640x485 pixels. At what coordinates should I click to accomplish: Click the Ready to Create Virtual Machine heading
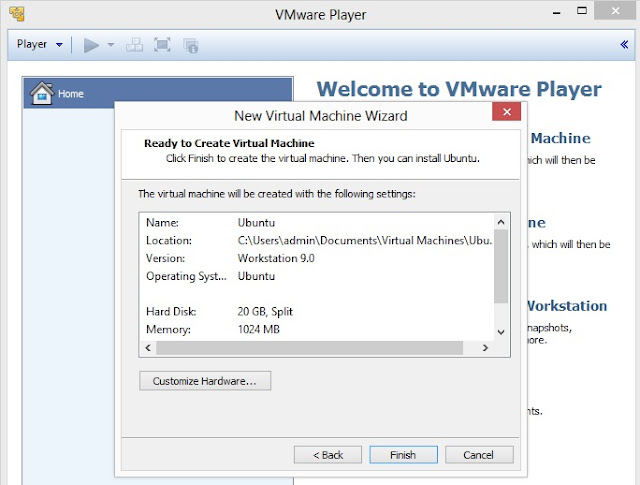point(229,143)
